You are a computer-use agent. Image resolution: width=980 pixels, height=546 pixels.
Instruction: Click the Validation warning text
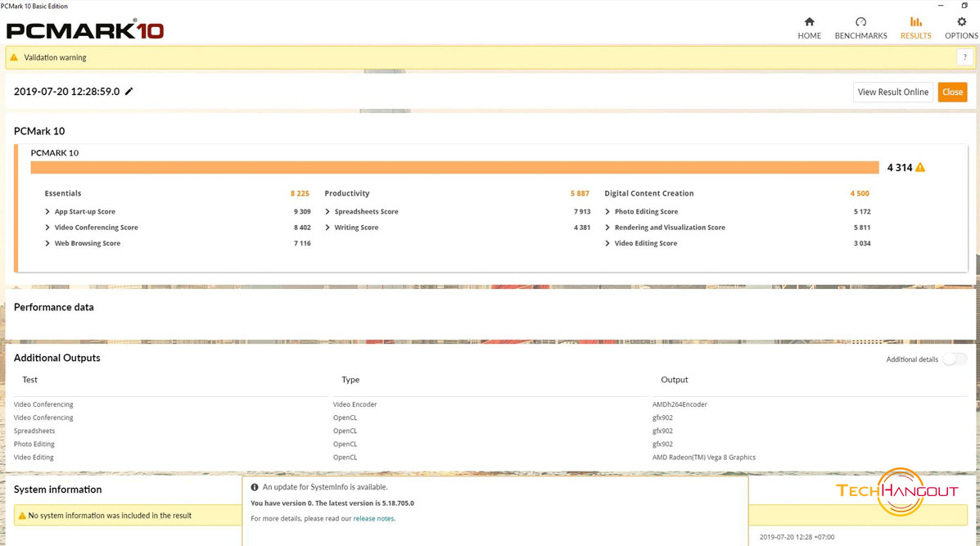55,57
